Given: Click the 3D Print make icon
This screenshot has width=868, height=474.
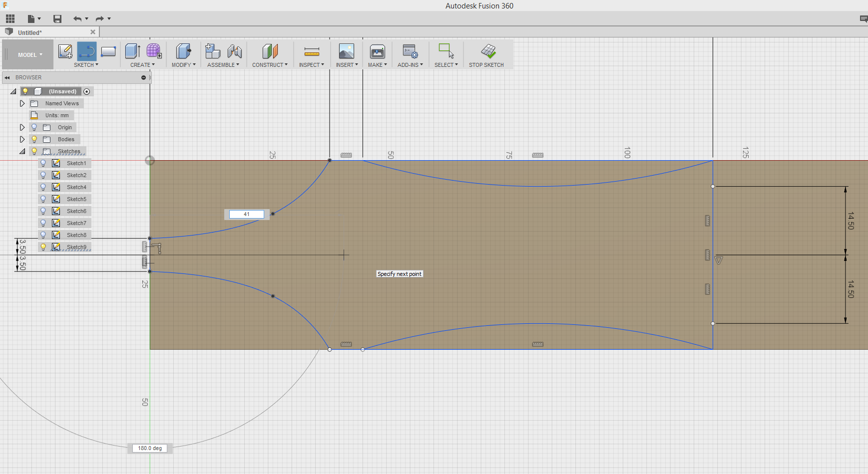Looking at the screenshot, I should tap(378, 51).
